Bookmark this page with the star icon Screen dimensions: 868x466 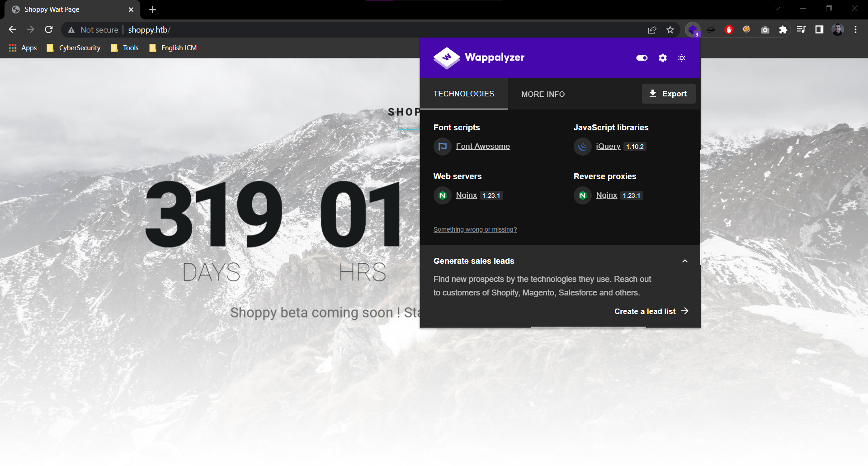(670, 30)
